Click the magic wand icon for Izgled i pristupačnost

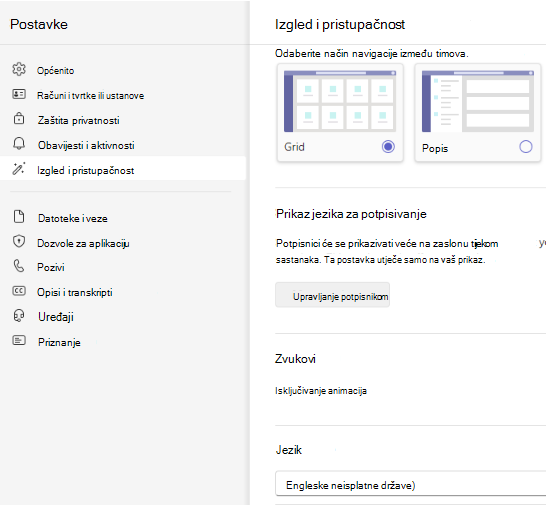coord(19,169)
